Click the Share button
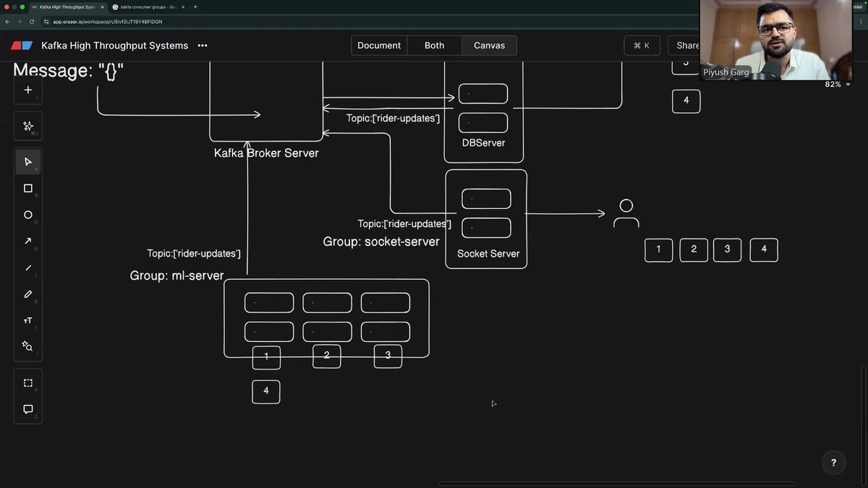This screenshot has width=868, height=488. click(x=684, y=46)
